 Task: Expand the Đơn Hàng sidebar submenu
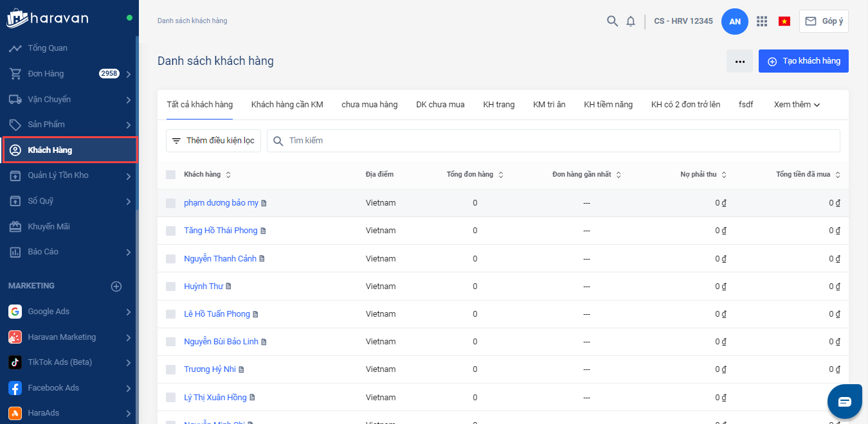tap(129, 74)
